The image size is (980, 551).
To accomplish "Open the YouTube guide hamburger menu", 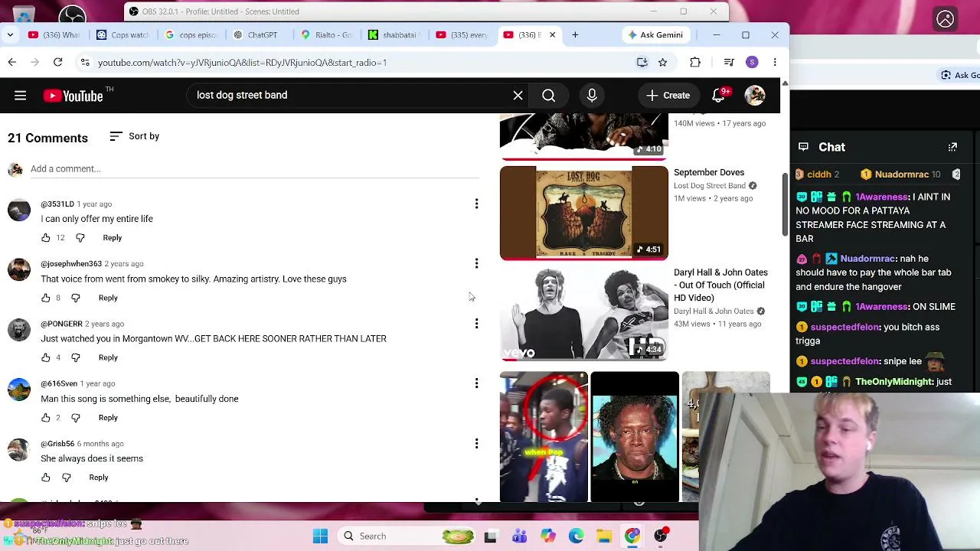I will pyautogui.click(x=21, y=96).
